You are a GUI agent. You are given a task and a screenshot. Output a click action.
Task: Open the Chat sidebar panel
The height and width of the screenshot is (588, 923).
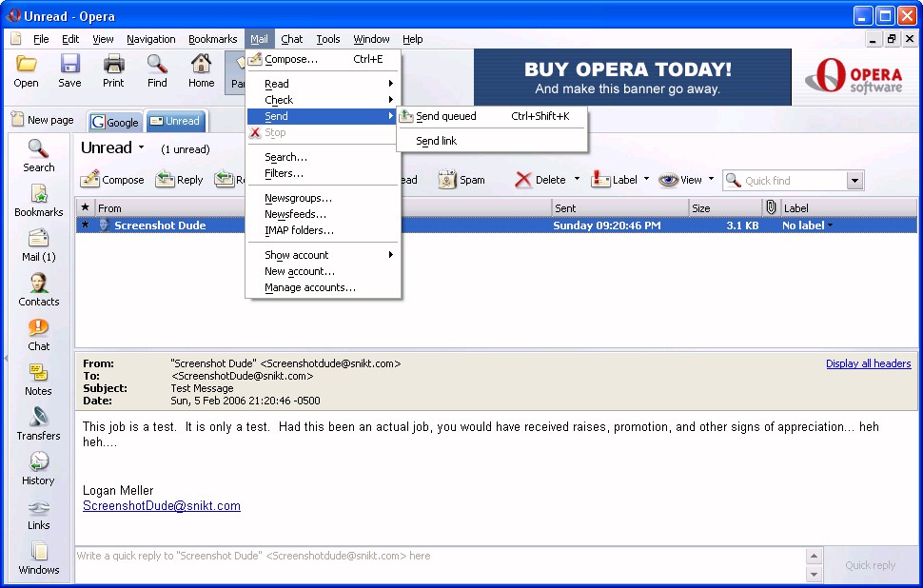tap(39, 334)
